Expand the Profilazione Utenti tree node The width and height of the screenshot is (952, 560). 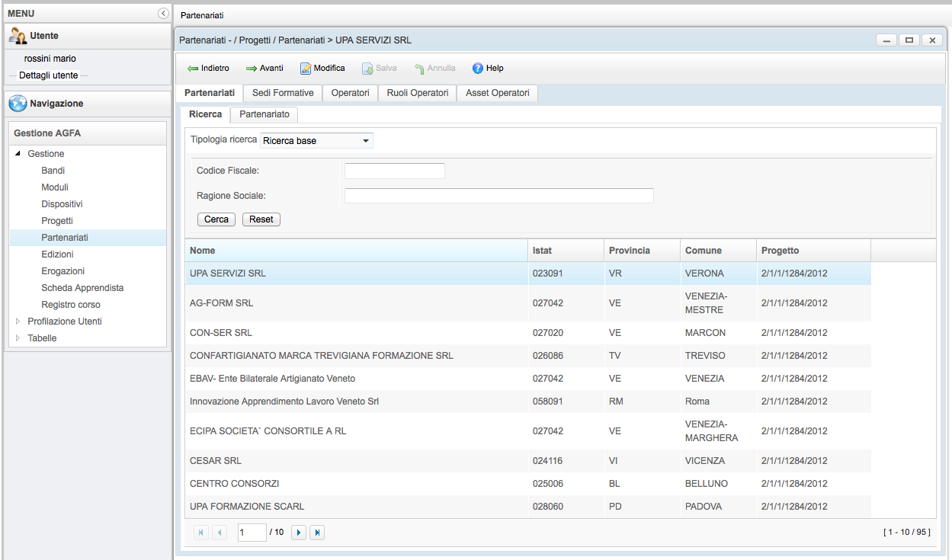[x=18, y=322]
